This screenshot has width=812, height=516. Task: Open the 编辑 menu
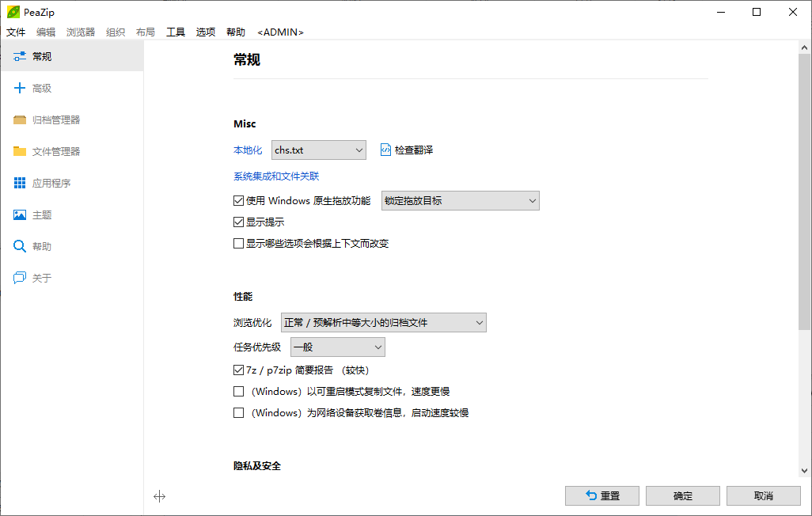tap(46, 32)
